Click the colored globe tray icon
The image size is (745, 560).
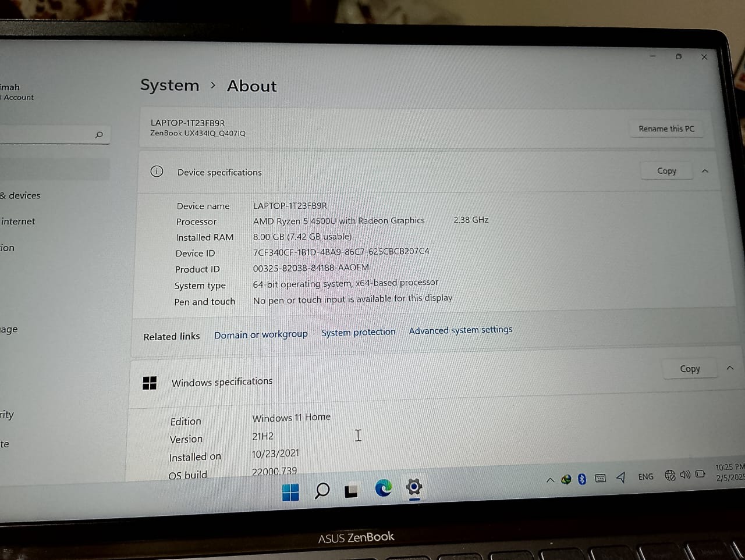click(x=566, y=479)
